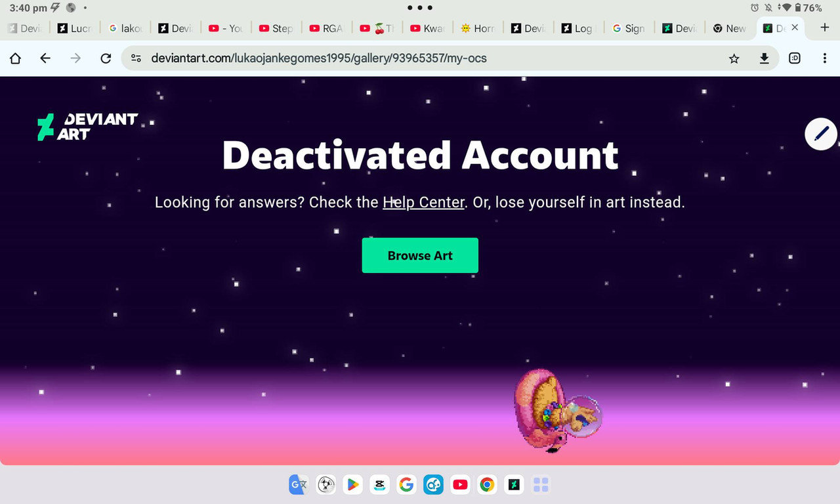Open the Help Center link
This screenshot has width=840, height=504.
coord(424,202)
